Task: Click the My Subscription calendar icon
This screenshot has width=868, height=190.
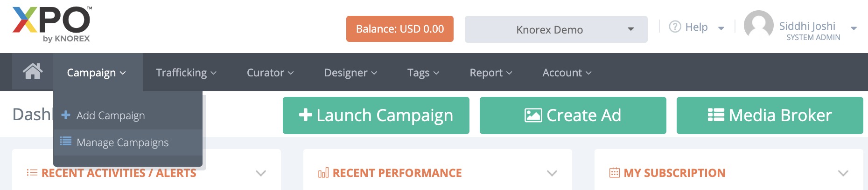Action: coord(615,173)
